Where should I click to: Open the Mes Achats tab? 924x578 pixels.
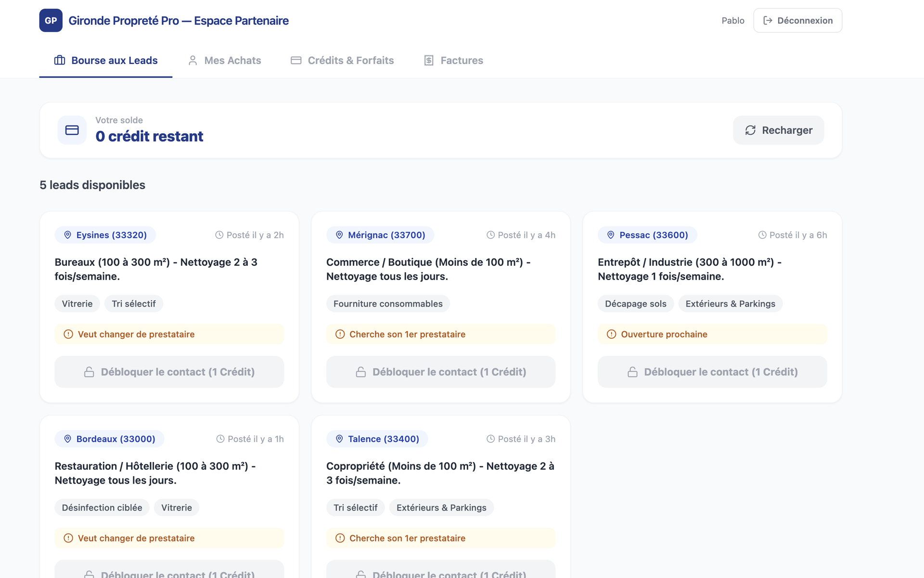click(x=224, y=60)
